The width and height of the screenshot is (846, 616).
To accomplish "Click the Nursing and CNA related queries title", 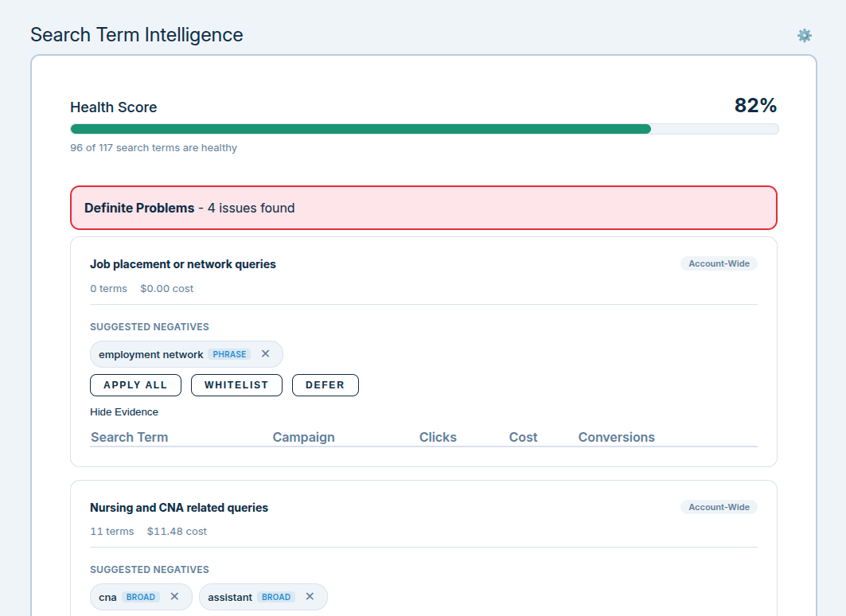I will 179,508.
